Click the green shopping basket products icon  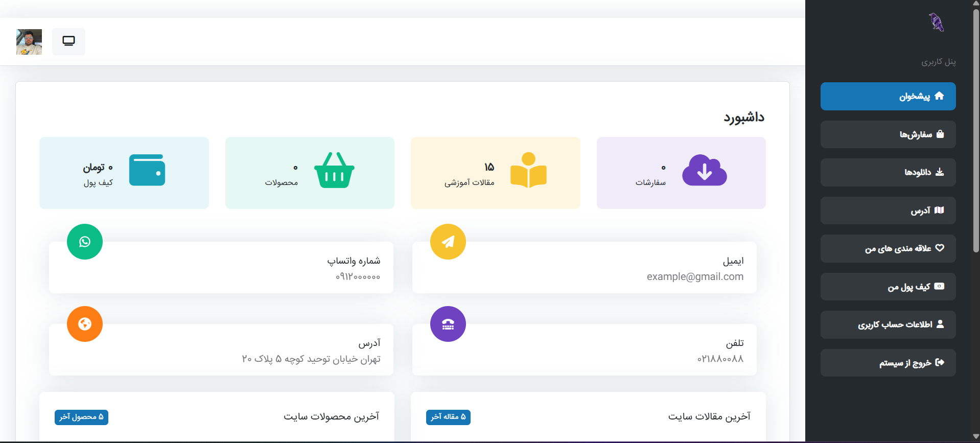[334, 171]
